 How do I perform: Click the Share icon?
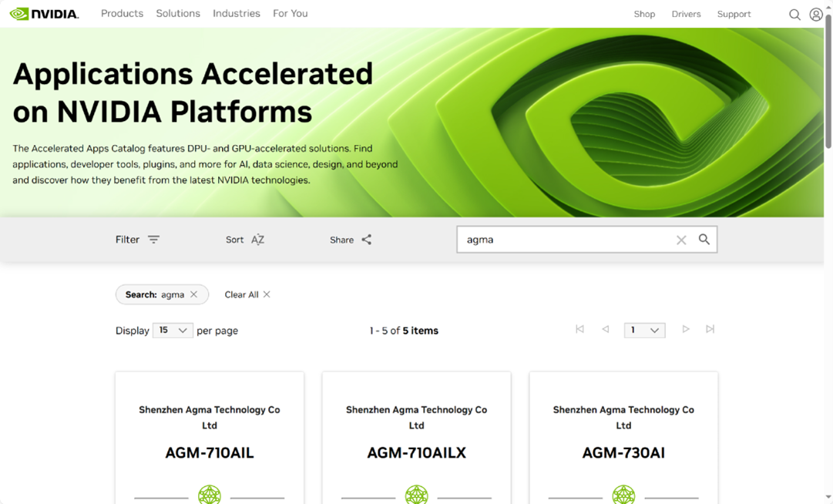[x=367, y=240]
